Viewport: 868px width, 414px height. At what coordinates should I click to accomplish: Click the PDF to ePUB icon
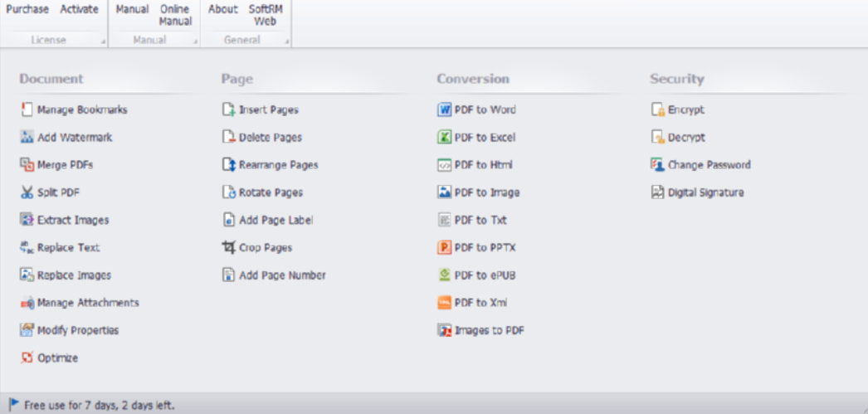[x=444, y=275]
